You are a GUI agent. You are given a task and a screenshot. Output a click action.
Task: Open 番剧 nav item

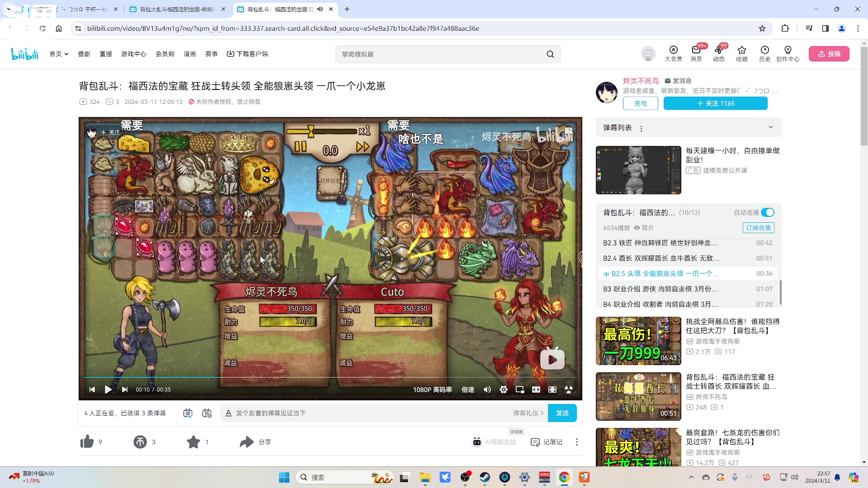tap(84, 54)
